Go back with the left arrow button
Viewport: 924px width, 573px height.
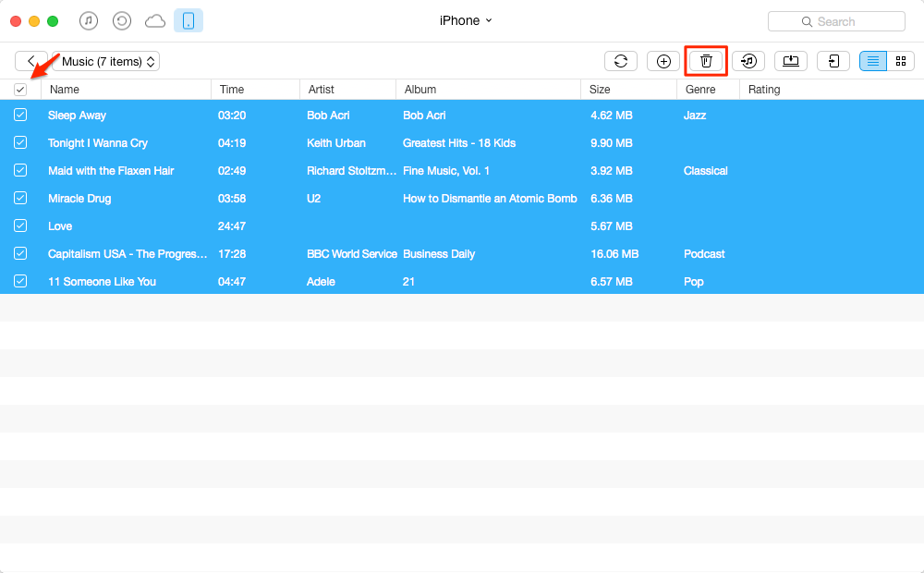coord(30,61)
